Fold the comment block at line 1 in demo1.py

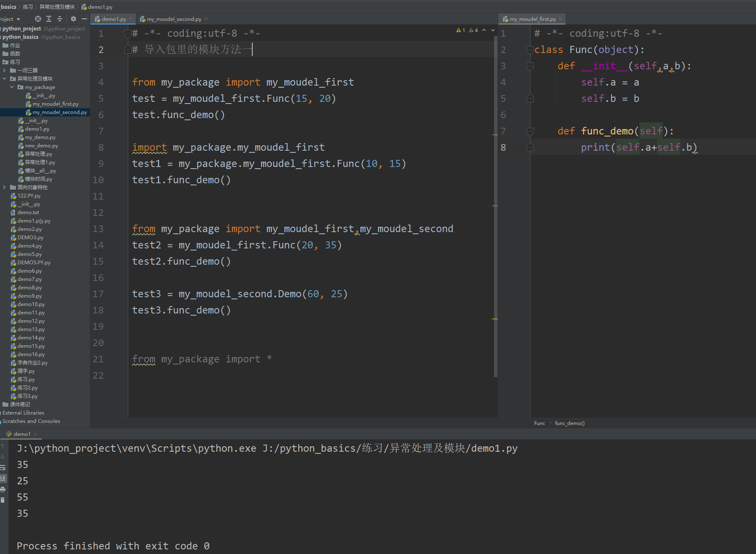(128, 33)
